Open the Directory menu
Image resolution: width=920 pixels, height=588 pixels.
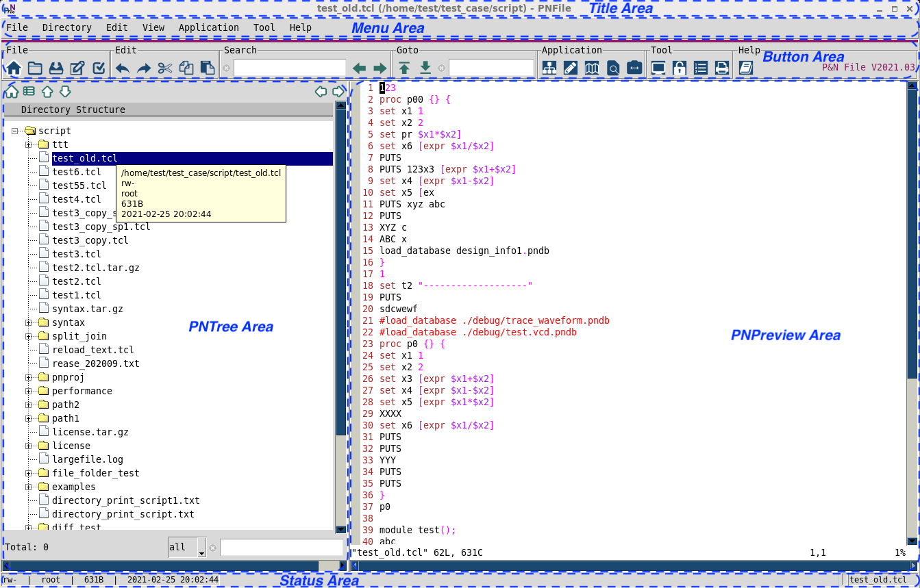point(67,27)
